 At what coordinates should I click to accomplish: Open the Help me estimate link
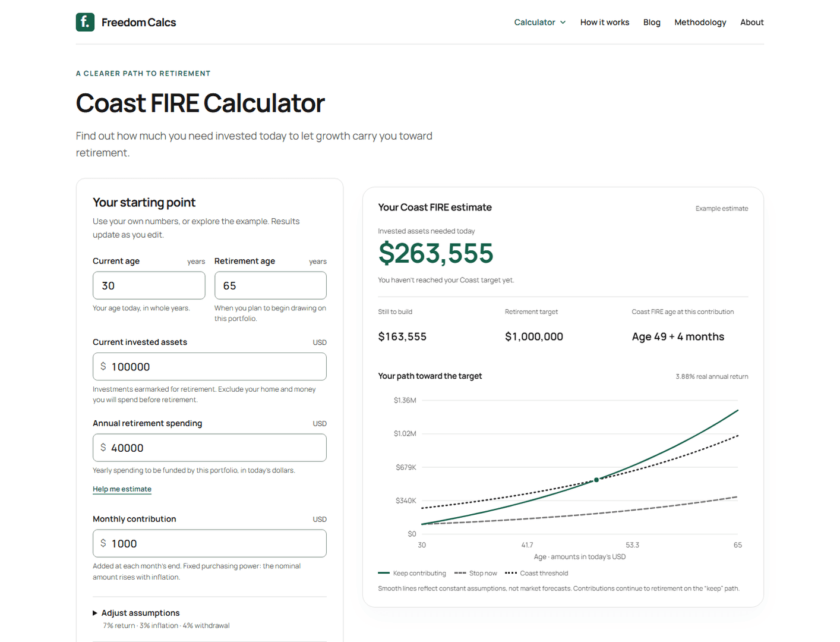[122, 489]
